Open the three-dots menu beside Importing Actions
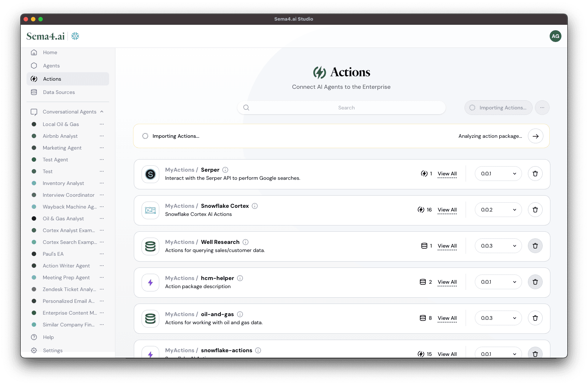 pos(542,108)
